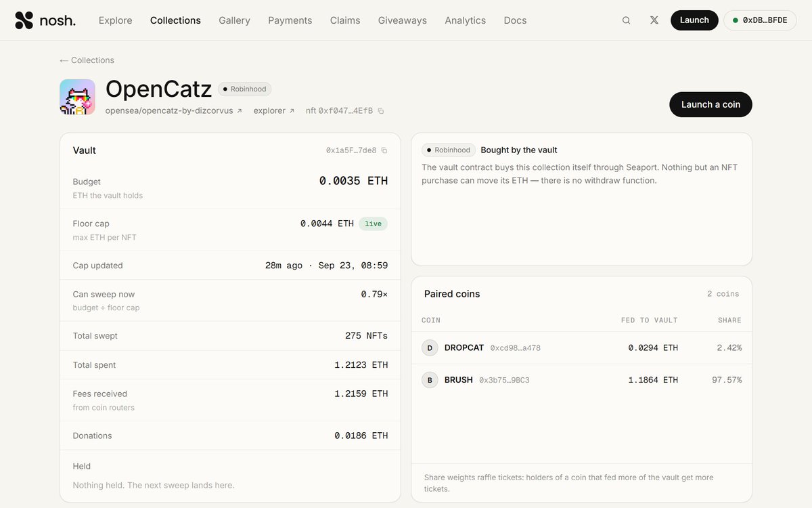Click the Paired coins heading
The width and height of the screenshot is (812, 508).
(x=452, y=294)
